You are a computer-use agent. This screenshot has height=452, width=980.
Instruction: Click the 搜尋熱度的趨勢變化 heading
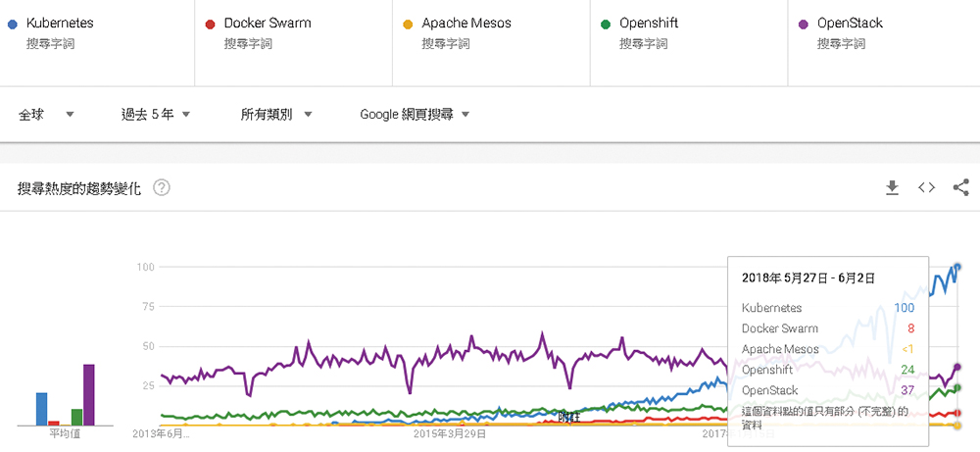coord(79,188)
